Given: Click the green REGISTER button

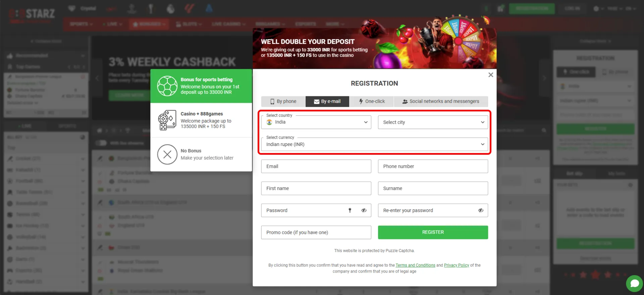Looking at the screenshot, I should [x=433, y=232].
